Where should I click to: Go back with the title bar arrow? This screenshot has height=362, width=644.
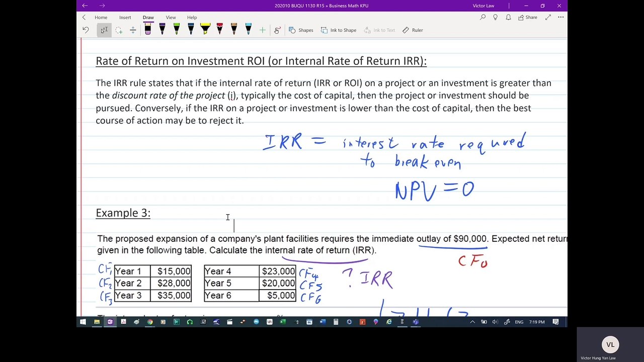tap(85, 6)
